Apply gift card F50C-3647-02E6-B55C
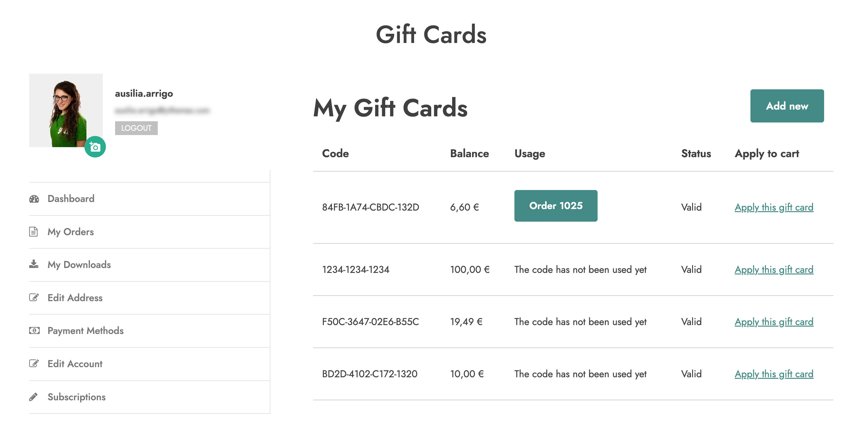This screenshot has height=423, width=868. pos(774,321)
